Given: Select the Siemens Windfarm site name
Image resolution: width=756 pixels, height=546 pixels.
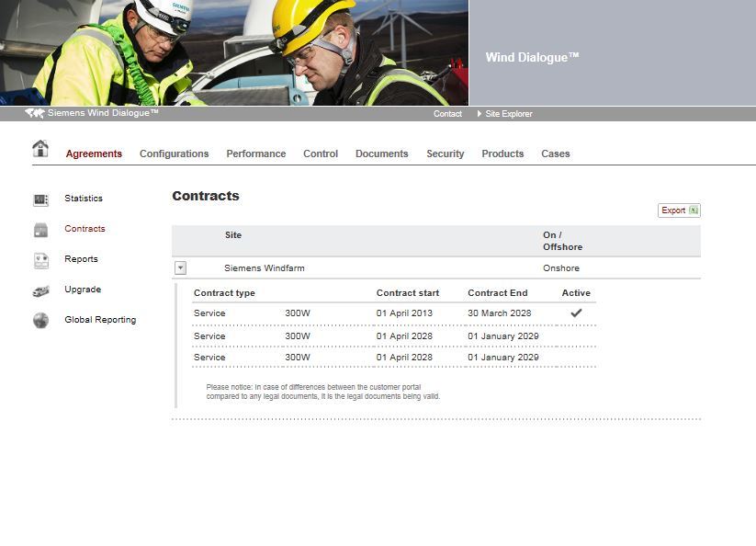Looking at the screenshot, I should (265, 268).
